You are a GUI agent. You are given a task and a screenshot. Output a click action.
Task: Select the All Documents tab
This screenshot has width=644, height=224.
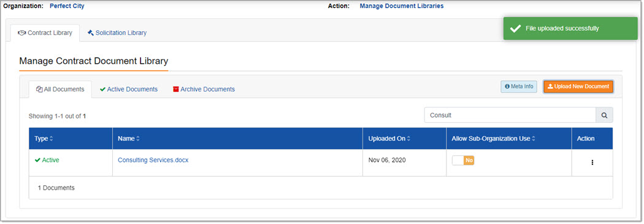tap(60, 89)
